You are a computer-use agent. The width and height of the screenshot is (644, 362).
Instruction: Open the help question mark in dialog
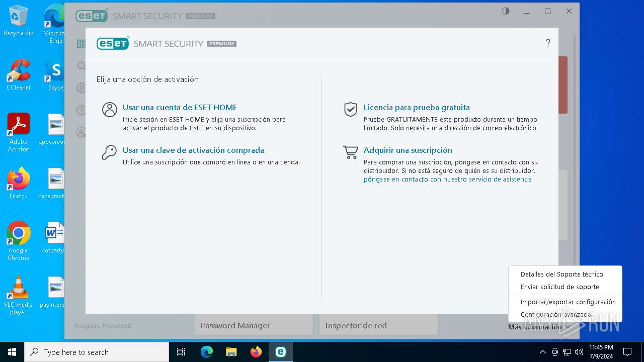(x=548, y=43)
